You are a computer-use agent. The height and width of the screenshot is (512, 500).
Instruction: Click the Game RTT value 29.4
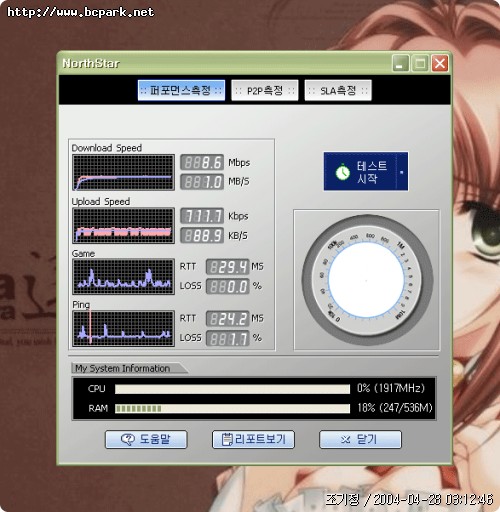[228, 267]
